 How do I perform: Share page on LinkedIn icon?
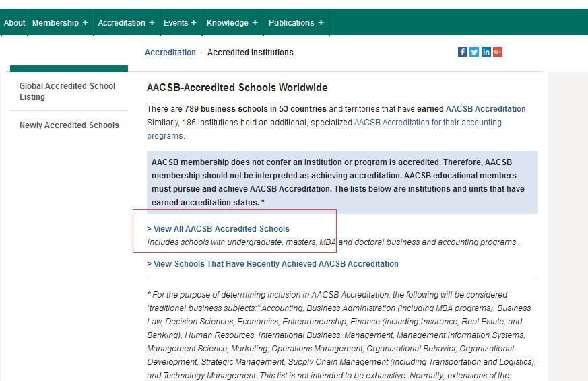coord(486,52)
